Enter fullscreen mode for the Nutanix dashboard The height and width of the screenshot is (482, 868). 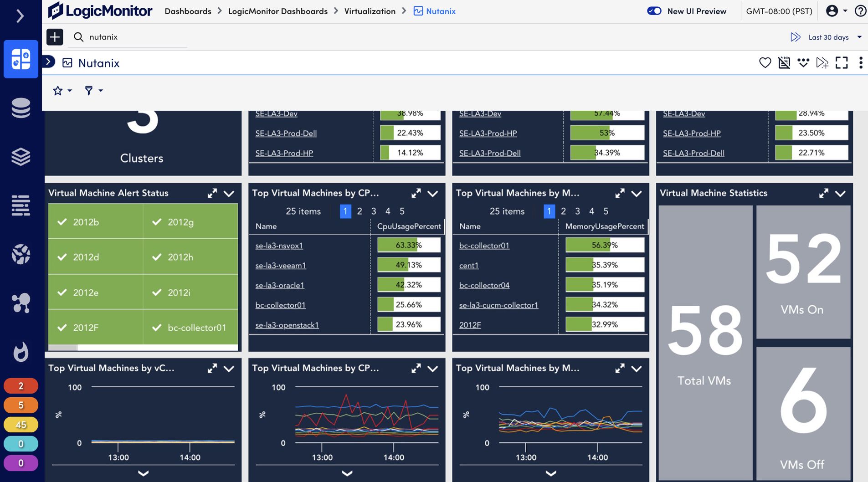pyautogui.click(x=842, y=63)
